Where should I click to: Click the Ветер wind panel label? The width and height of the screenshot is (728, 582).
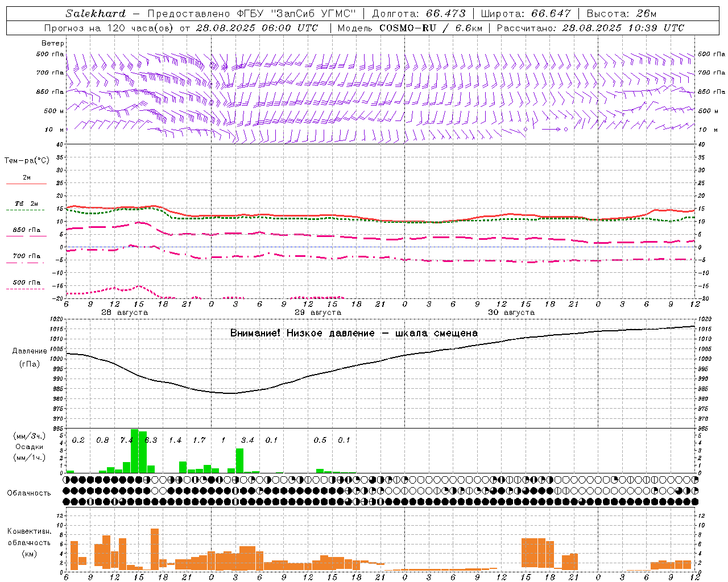click(53, 43)
